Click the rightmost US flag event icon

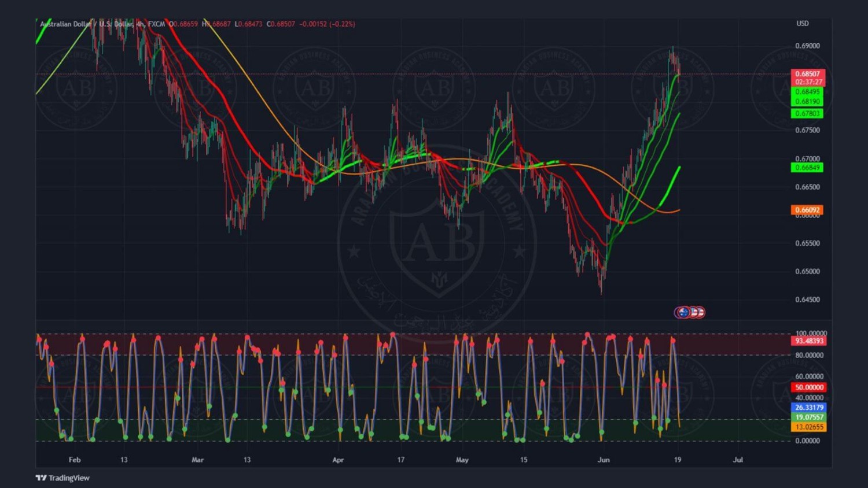click(x=700, y=312)
